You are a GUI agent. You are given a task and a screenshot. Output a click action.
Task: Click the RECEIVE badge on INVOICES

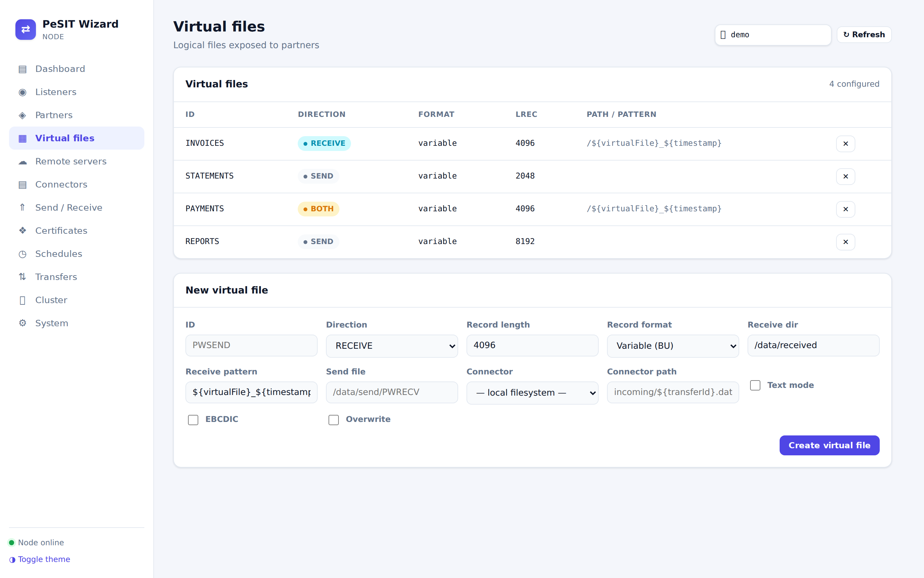(x=324, y=143)
